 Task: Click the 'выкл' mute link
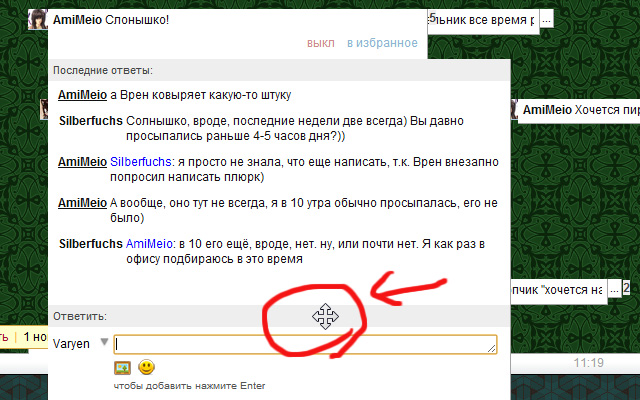point(321,43)
